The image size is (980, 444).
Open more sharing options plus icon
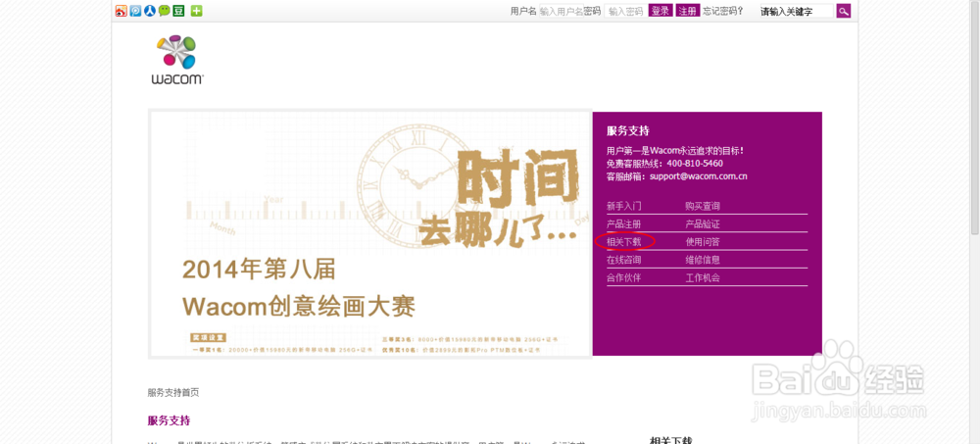click(196, 11)
